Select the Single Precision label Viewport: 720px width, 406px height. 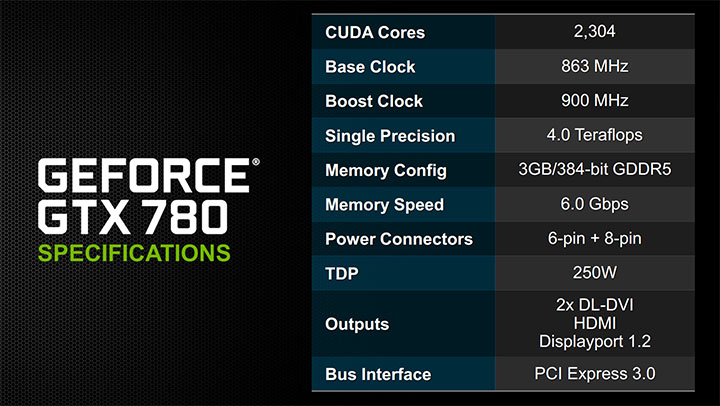[390, 136]
